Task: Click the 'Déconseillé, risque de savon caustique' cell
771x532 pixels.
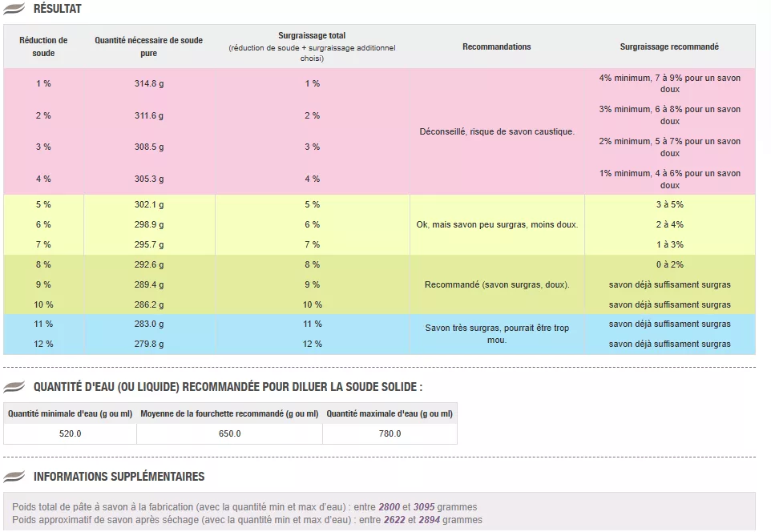Action: [x=497, y=131]
